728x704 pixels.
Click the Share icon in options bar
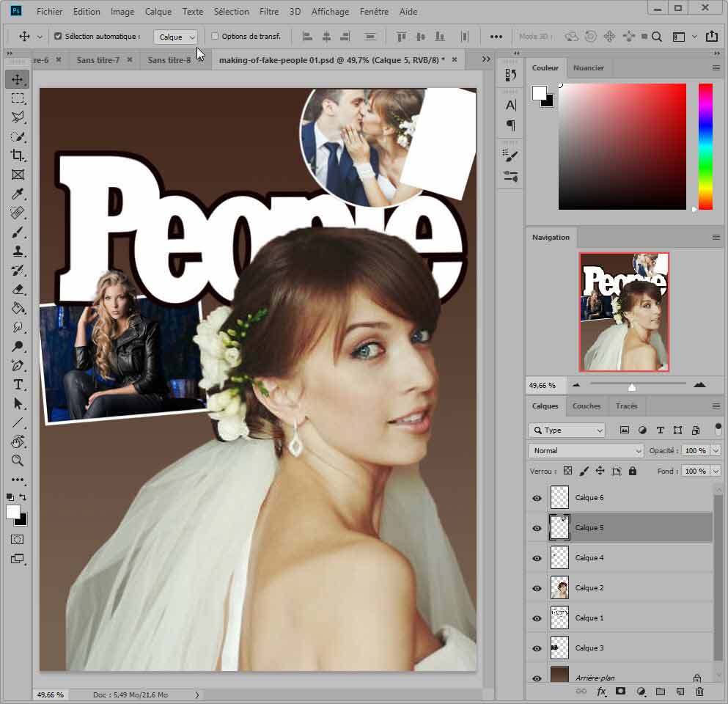coord(712,36)
